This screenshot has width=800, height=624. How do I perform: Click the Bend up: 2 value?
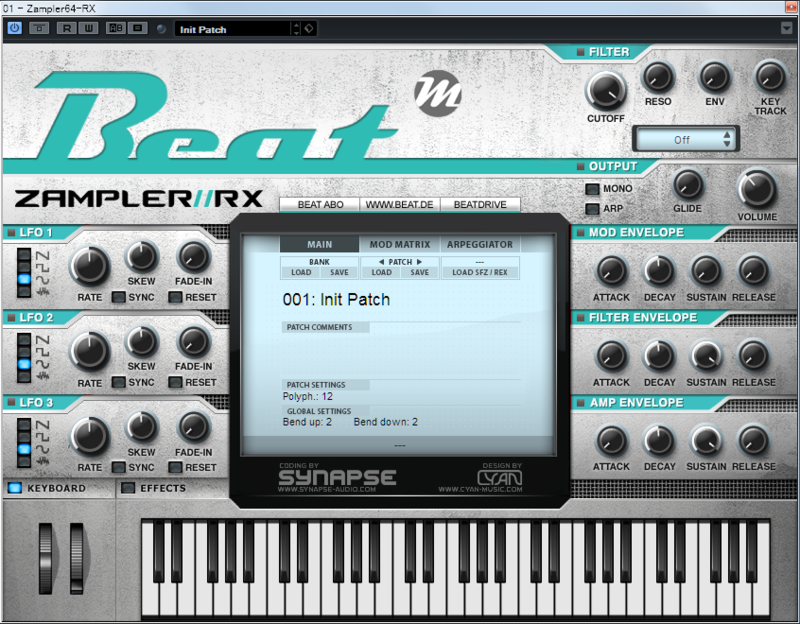click(307, 422)
